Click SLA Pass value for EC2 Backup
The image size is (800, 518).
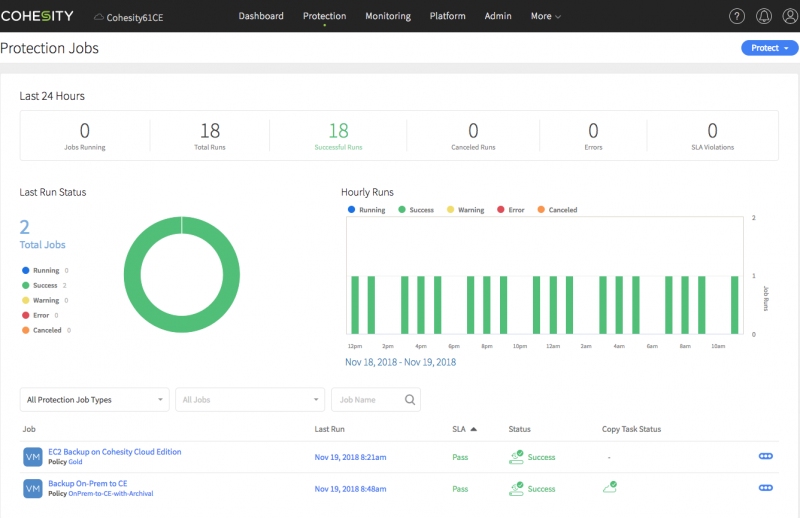460,457
